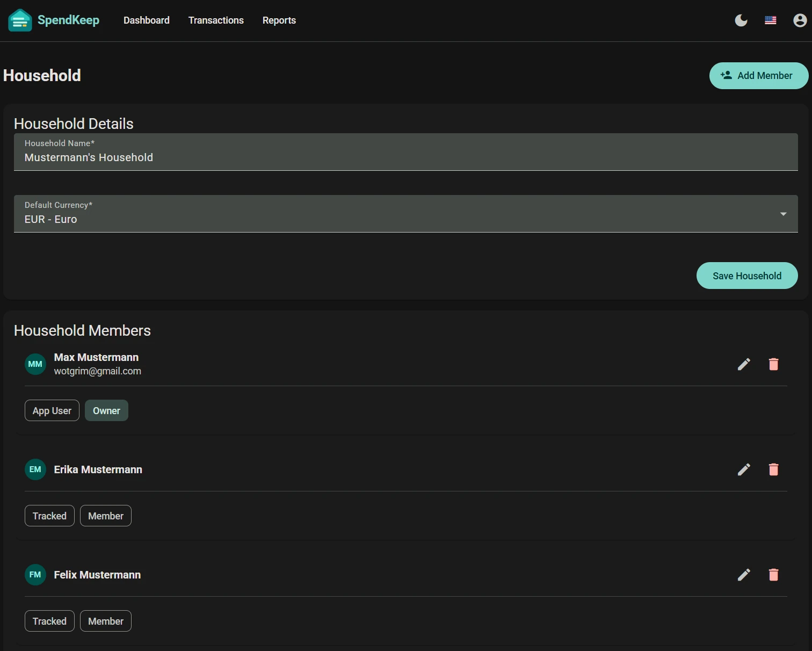This screenshot has height=651, width=812.
Task: Click the Household Details heading
Action: click(x=74, y=124)
